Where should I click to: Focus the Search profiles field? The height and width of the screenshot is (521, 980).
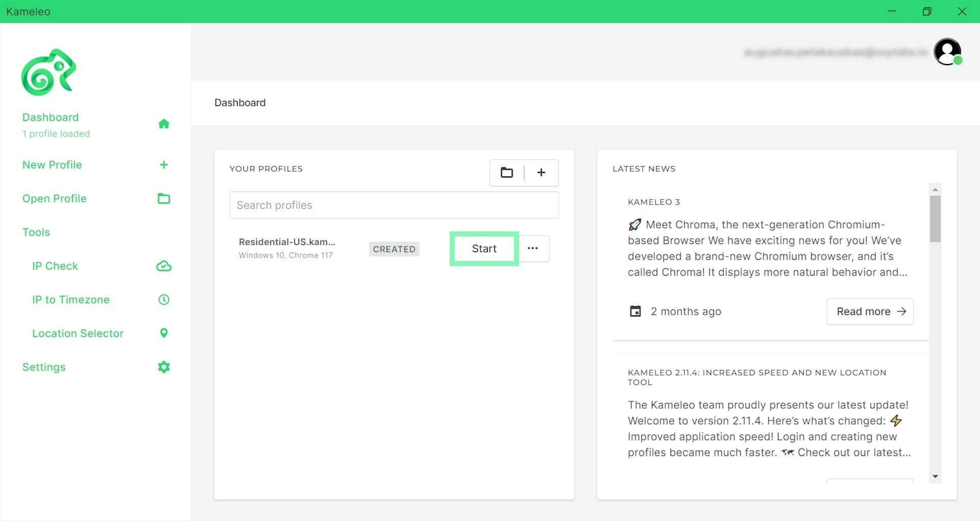click(394, 205)
